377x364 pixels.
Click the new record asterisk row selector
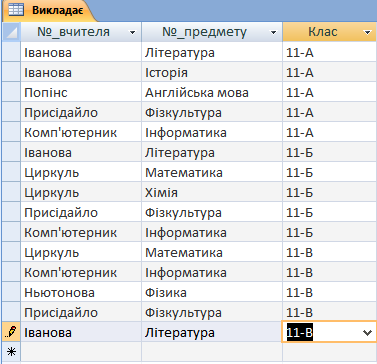pos(11,352)
